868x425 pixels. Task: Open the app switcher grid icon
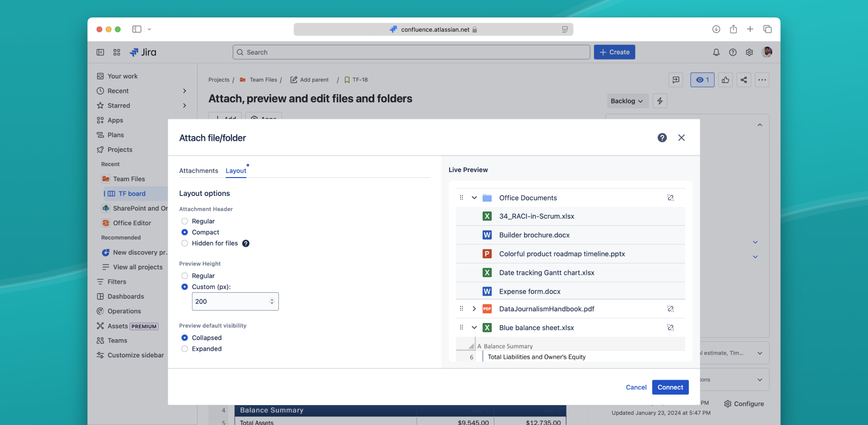click(117, 52)
